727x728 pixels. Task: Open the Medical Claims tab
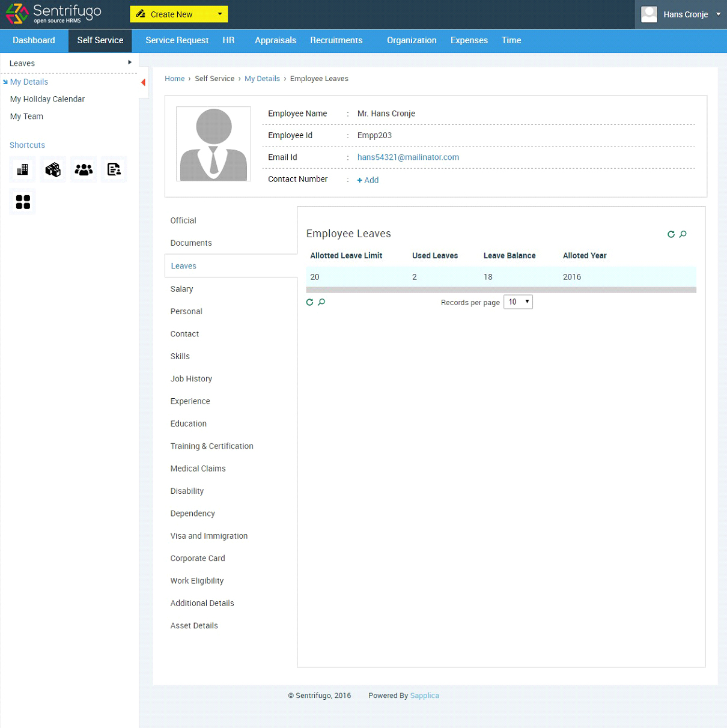tap(198, 469)
